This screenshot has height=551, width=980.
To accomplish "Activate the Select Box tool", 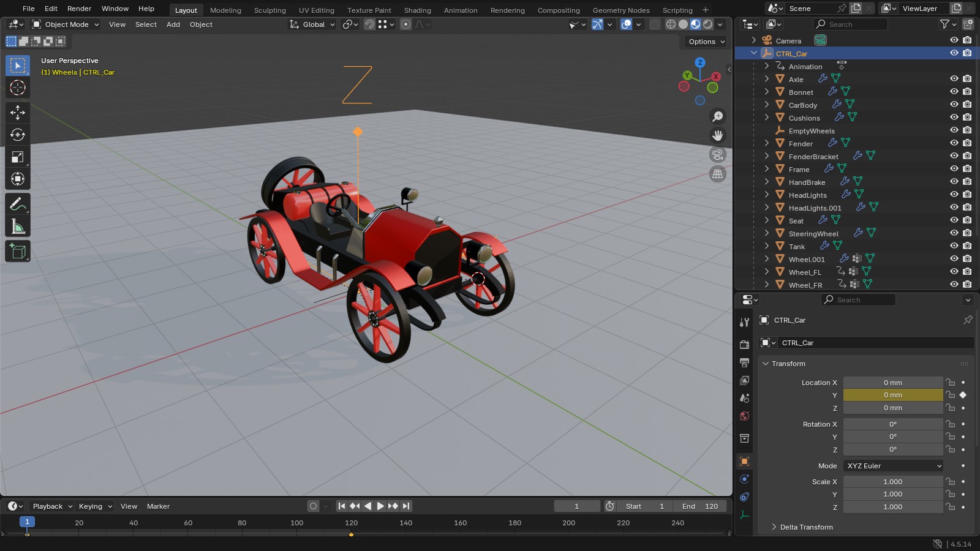I will [x=18, y=66].
